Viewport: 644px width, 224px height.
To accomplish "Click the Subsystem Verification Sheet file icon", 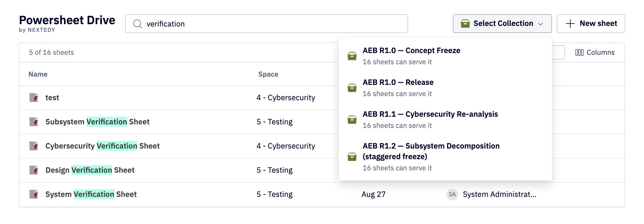I will 34,122.
